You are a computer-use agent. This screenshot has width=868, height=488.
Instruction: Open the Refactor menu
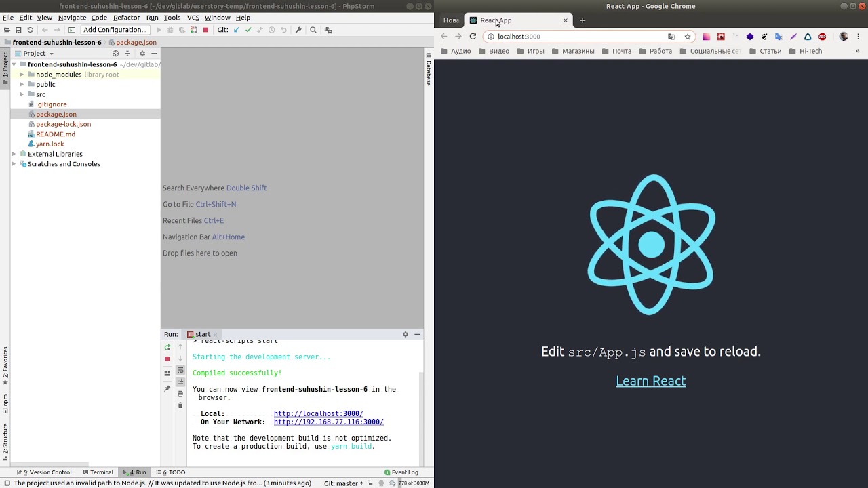127,18
